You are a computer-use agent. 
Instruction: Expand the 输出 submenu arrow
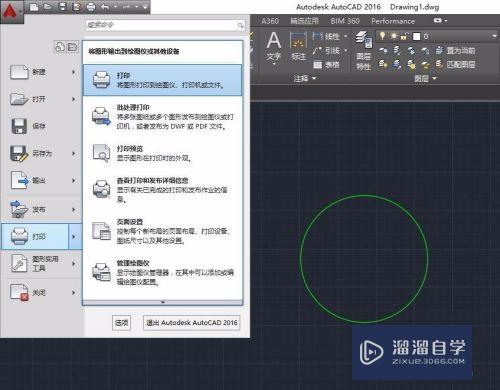(74, 180)
